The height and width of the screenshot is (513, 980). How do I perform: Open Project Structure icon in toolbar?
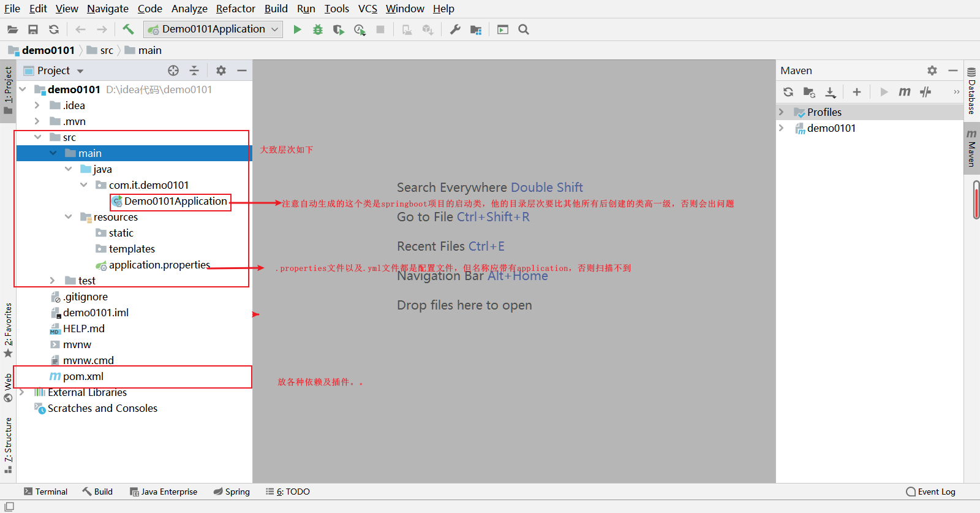[x=476, y=29]
